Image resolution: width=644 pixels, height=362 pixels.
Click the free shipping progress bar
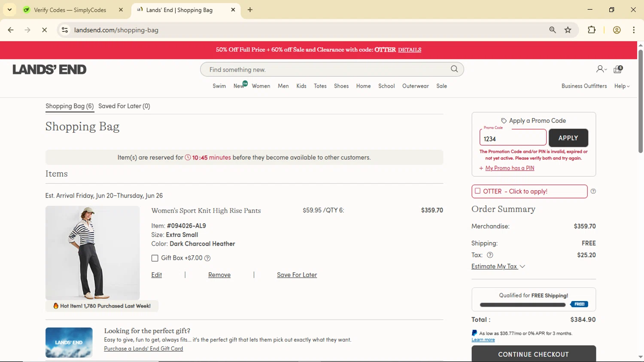(x=522, y=305)
